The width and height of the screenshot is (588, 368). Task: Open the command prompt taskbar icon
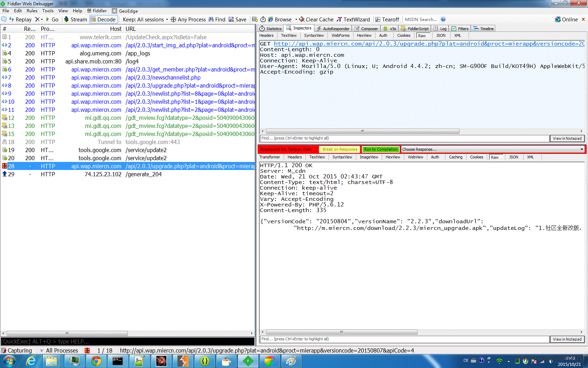click(x=118, y=361)
